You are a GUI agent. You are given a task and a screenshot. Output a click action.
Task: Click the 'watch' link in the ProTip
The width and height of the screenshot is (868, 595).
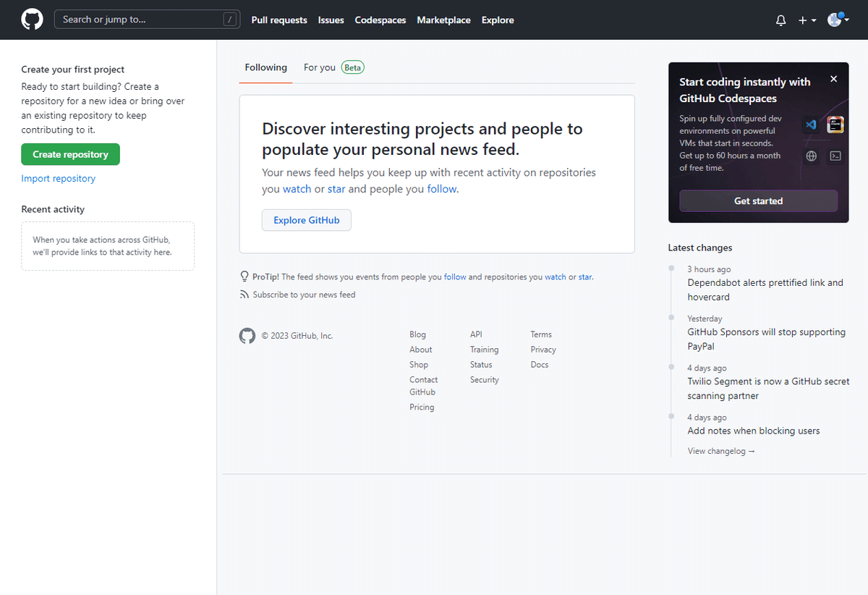(x=556, y=277)
